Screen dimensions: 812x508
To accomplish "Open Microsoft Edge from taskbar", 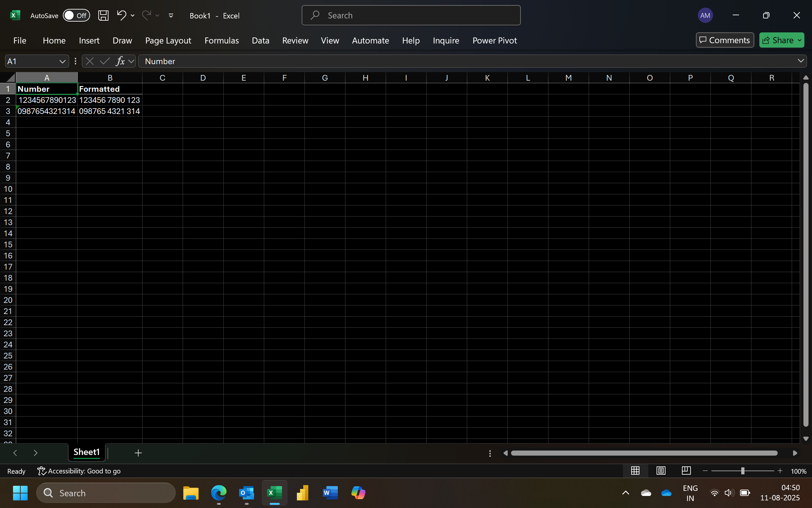I will click(x=219, y=493).
